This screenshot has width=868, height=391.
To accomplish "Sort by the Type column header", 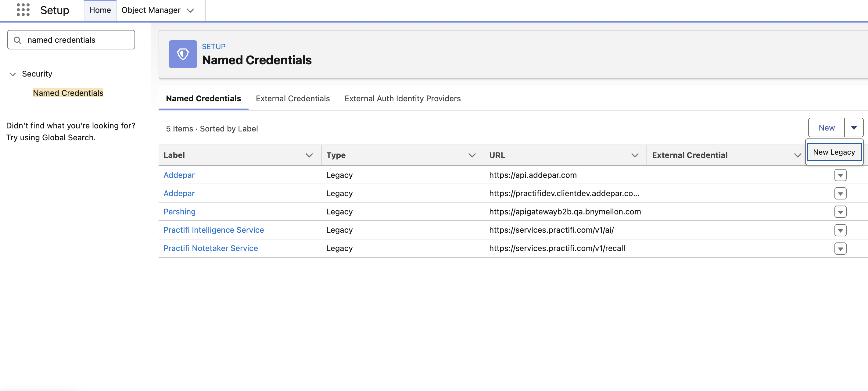I will (x=336, y=155).
